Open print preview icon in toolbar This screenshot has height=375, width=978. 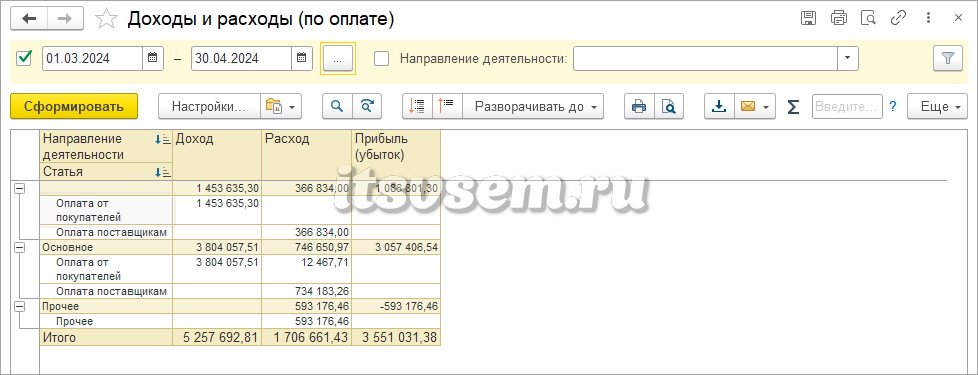pyautogui.click(x=669, y=107)
